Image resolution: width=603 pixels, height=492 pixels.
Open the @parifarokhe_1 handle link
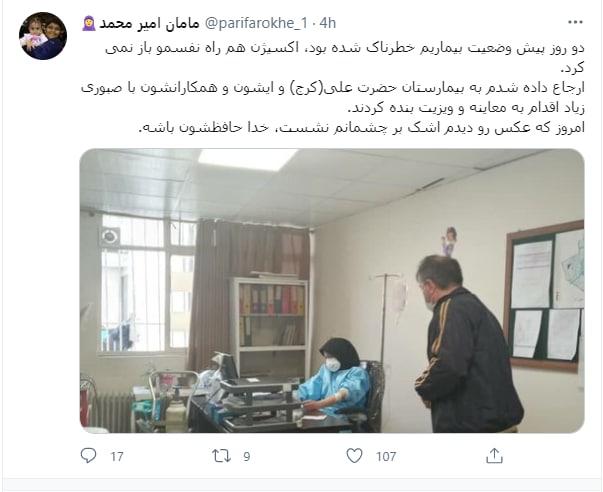256,23
